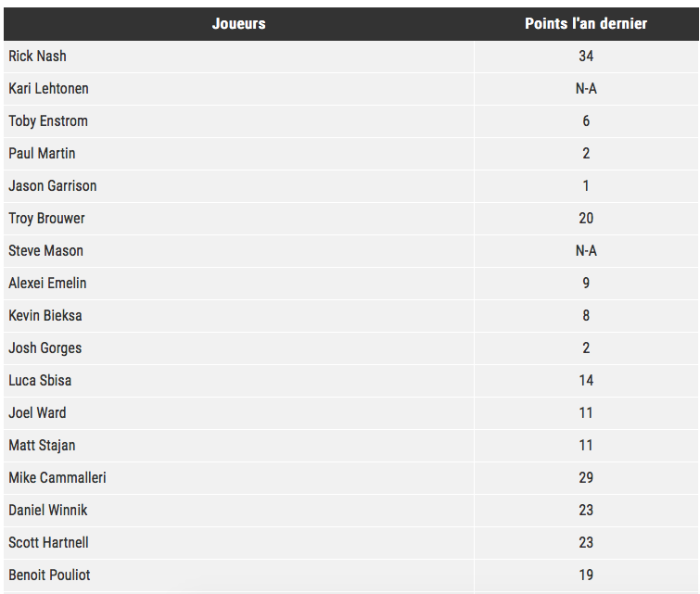The image size is (700, 594).
Task: Click Troy Brouwer's points value 20
Action: click(x=586, y=219)
